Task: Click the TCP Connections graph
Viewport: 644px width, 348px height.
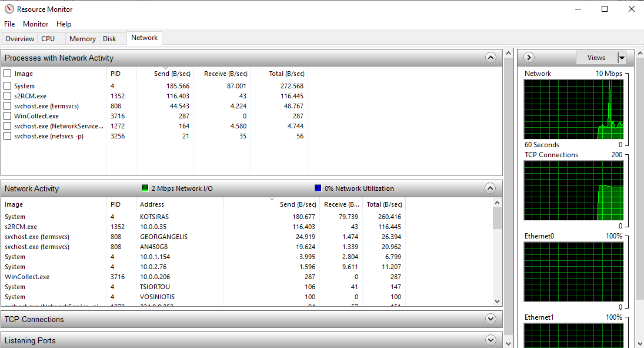Action: tap(574, 190)
